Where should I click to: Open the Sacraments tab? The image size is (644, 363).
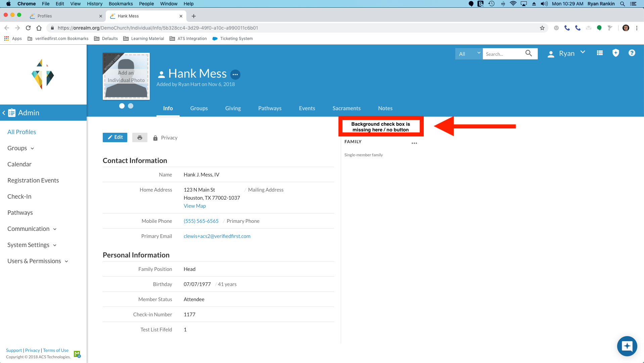346,108
